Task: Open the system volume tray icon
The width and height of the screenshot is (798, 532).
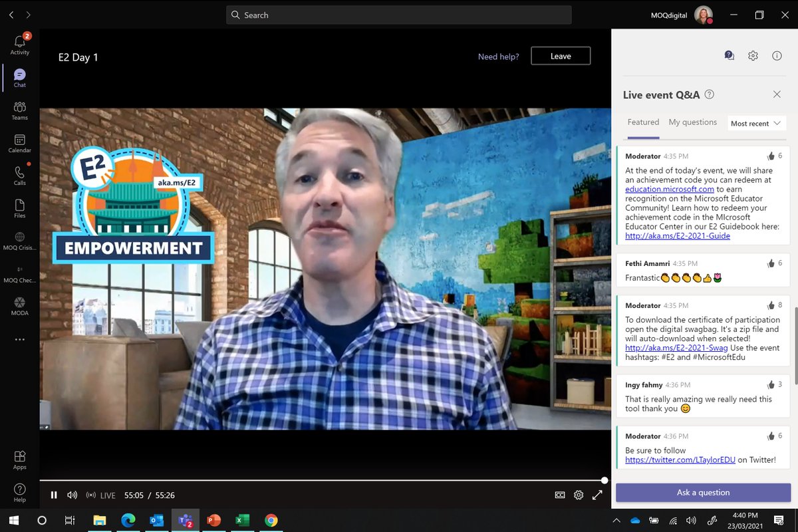Action: point(692,520)
